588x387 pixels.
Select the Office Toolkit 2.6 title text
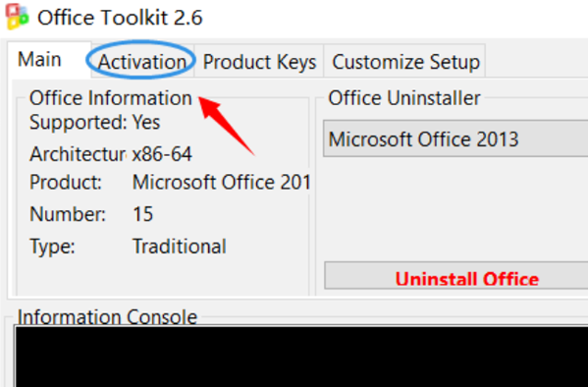(x=120, y=18)
